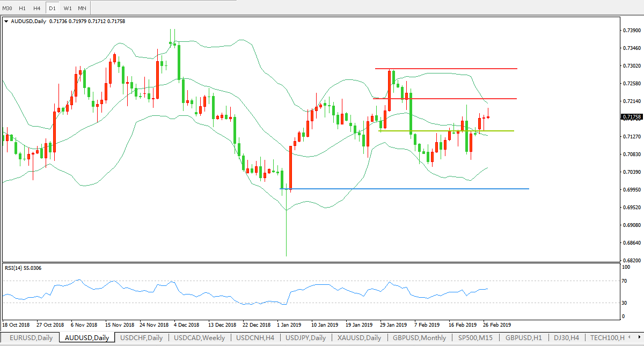644x346 pixels.
Task: Switch to M30 timeframe
Action: pos(7,8)
